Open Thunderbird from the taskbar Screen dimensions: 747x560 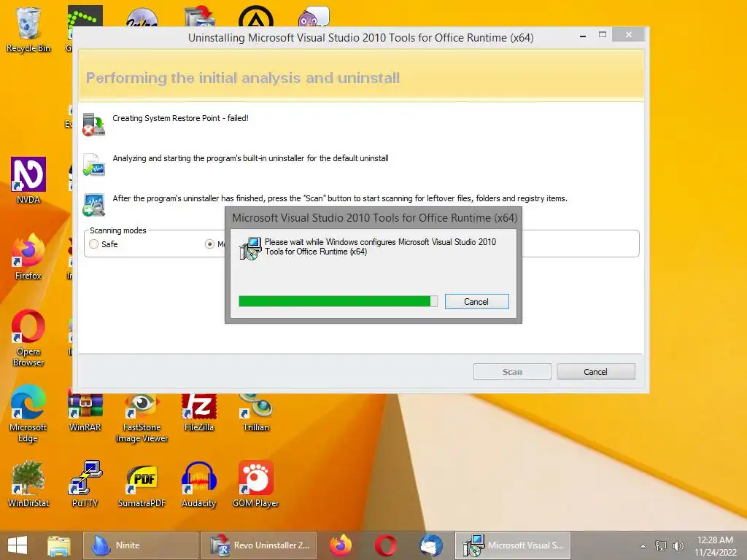pos(431,545)
